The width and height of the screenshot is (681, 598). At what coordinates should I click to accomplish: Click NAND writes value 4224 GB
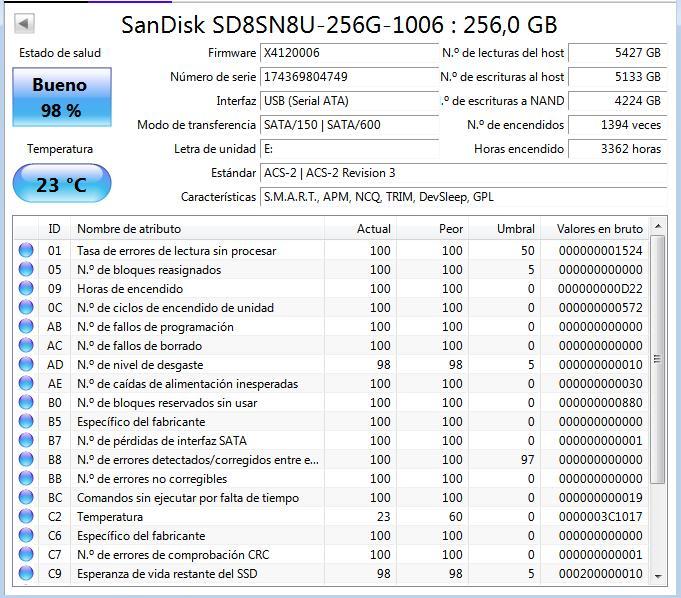point(618,101)
